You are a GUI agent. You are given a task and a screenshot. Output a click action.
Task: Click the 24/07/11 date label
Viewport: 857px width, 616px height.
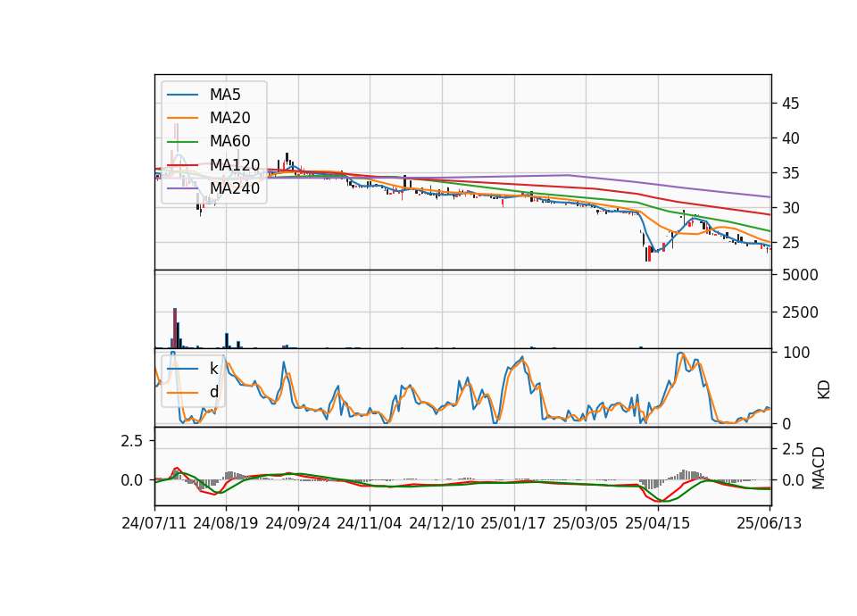[154, 523]
